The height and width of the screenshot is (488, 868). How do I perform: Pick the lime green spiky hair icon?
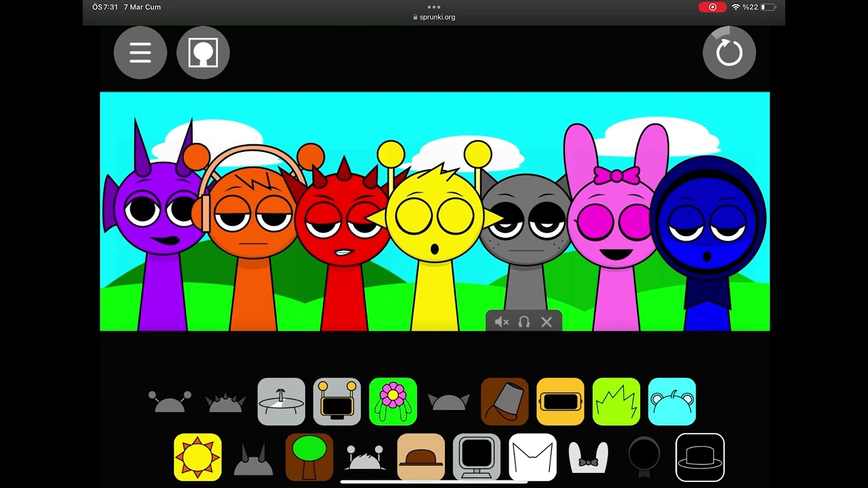point(616,401)
